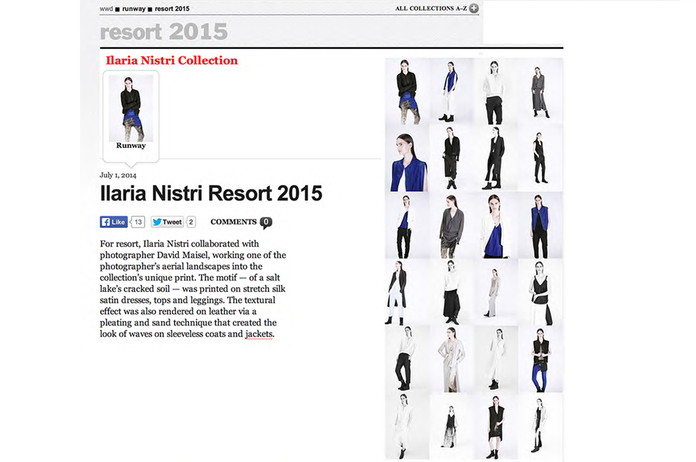Click the Facebook like count 13

(138, 222)
